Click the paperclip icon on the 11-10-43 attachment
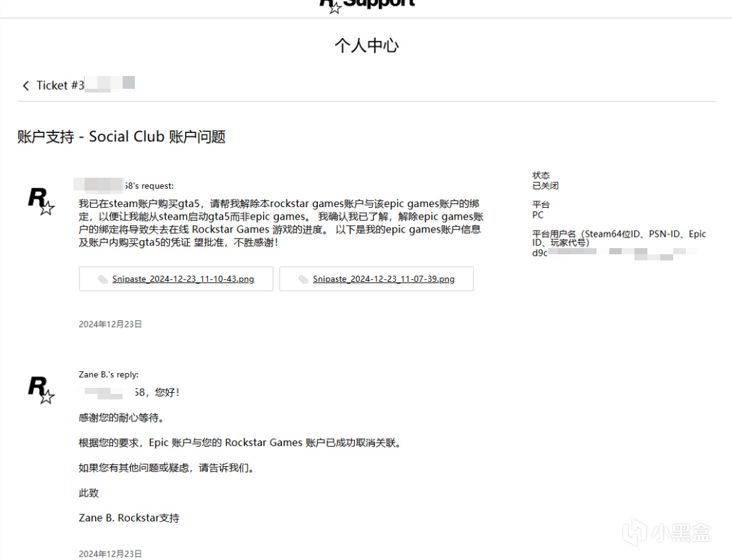 click(103, 279)
